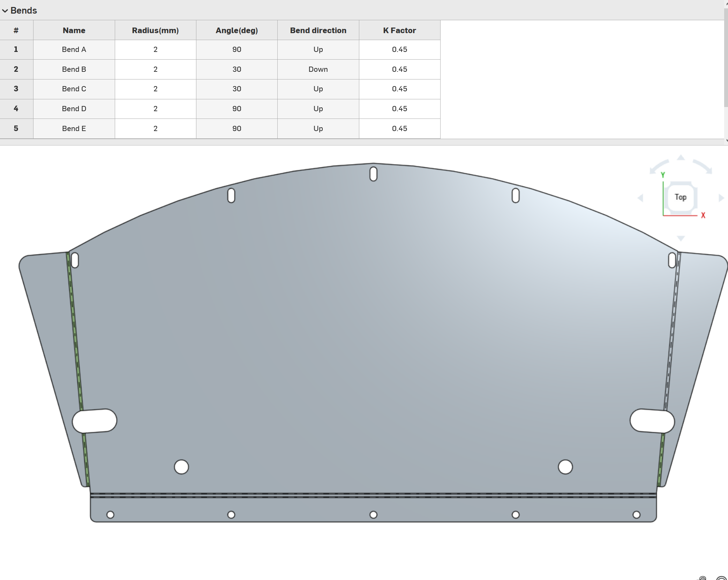Click the Bend direction column header
This screenshot has height=580, width=728.
pyautogui.click(x=318, y=30)
